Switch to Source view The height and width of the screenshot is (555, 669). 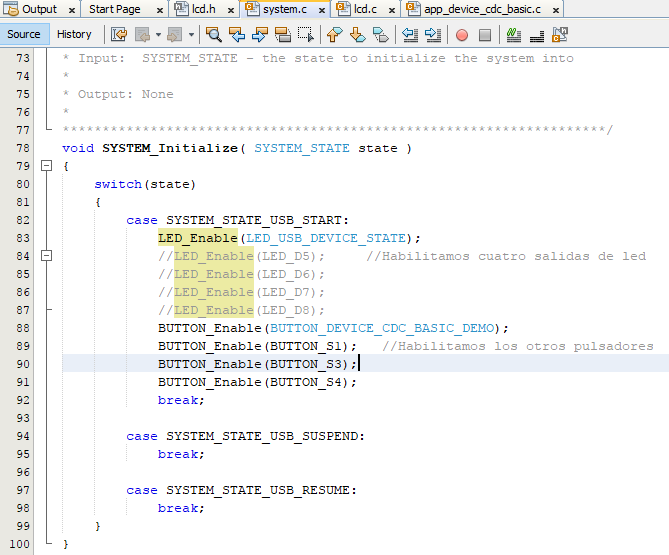point(24,34)
